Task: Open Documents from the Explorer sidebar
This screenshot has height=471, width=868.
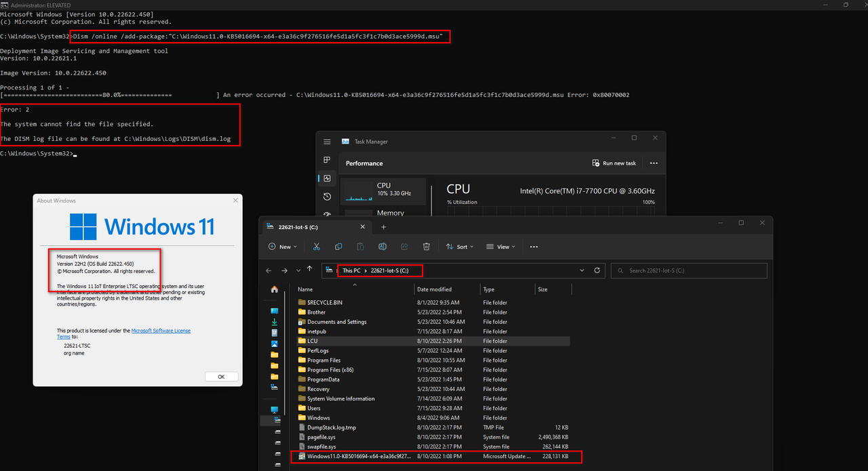Action: (275, 333)
